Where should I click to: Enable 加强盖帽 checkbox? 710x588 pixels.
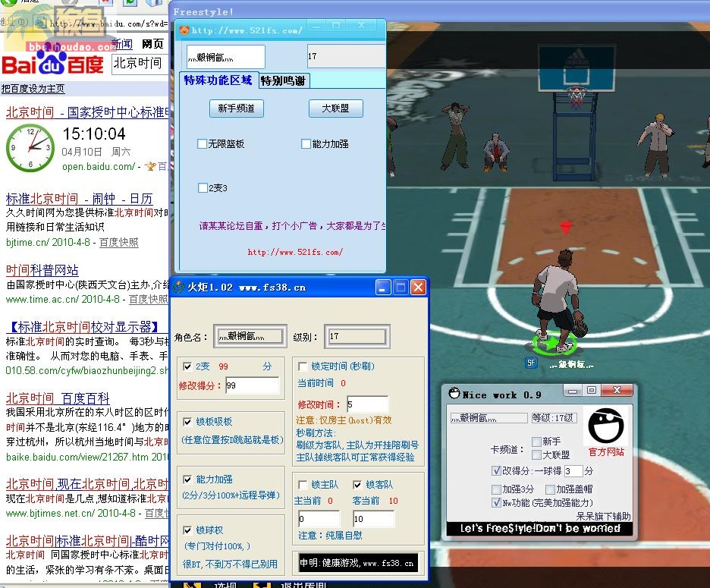coord(550,489)
